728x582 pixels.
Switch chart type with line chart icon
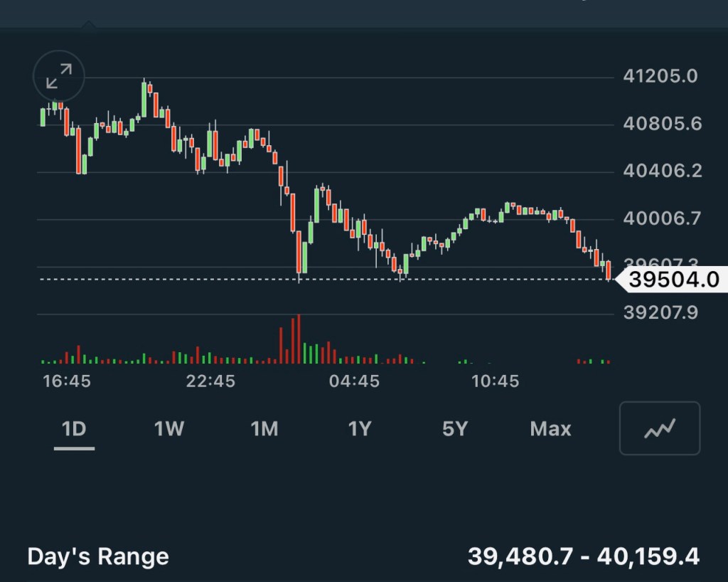click(x=660, y=428)
